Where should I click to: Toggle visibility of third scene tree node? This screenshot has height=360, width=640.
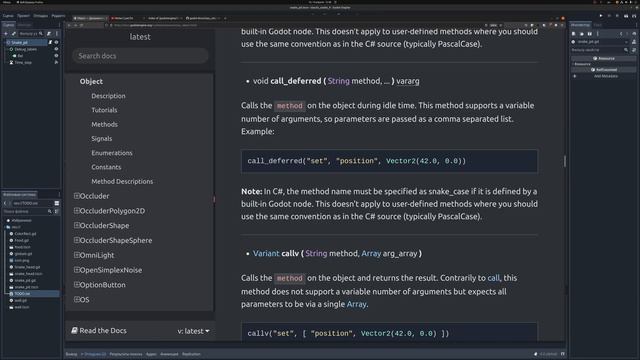coord(56,56)
